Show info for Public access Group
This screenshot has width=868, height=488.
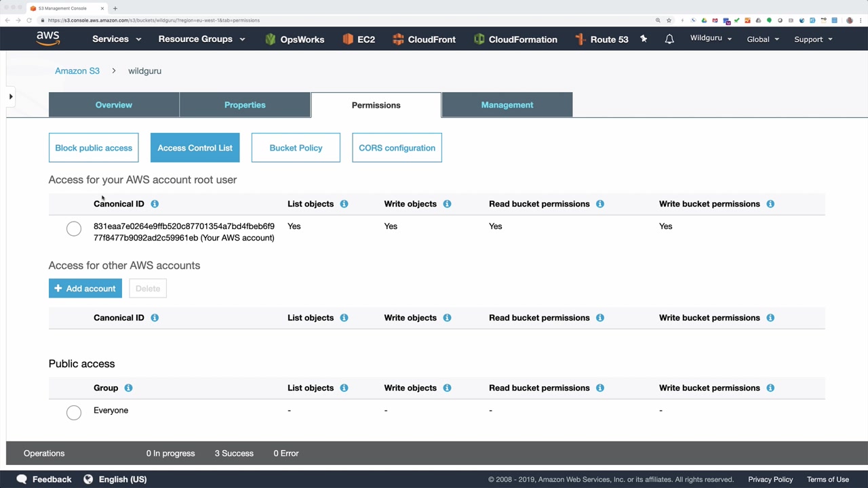[x=128, y=388]
